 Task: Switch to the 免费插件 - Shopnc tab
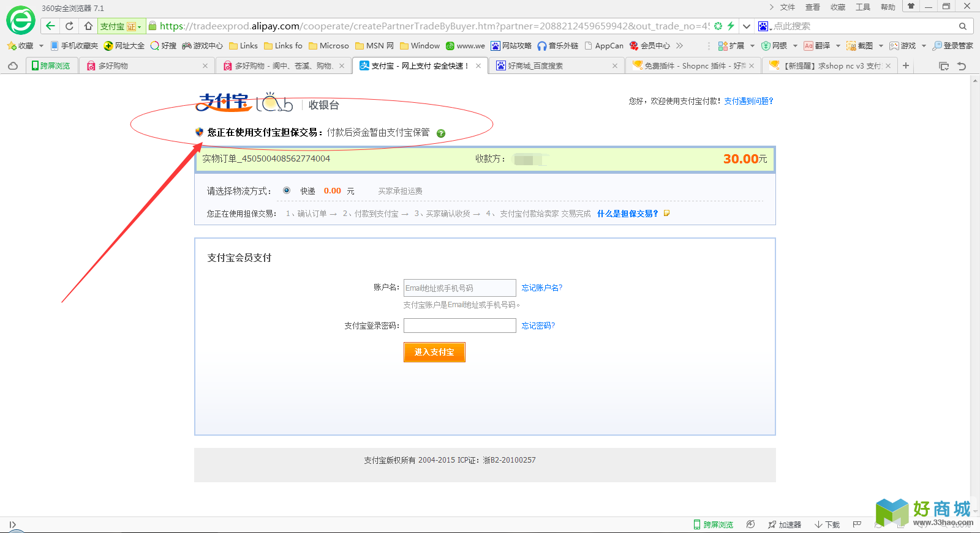[x=693, y=65]
